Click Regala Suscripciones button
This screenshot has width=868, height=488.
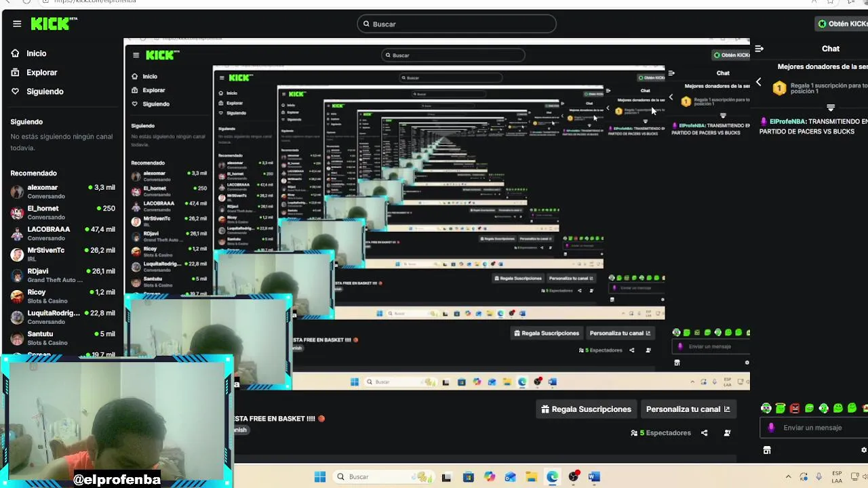coord(587,409)
